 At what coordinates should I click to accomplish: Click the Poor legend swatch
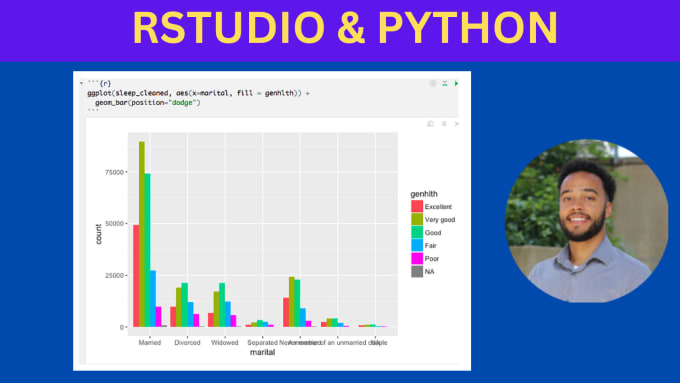[x=417, y=259]
